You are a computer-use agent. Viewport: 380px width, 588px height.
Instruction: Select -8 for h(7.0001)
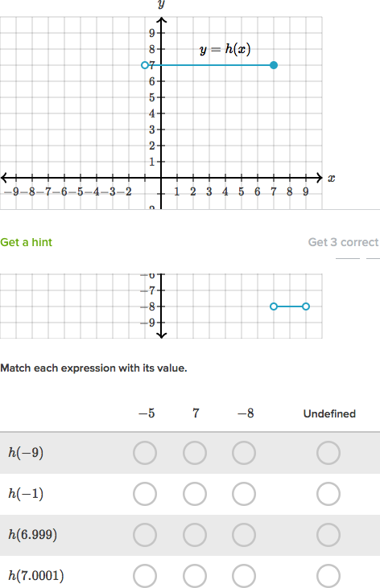point(244,576)
